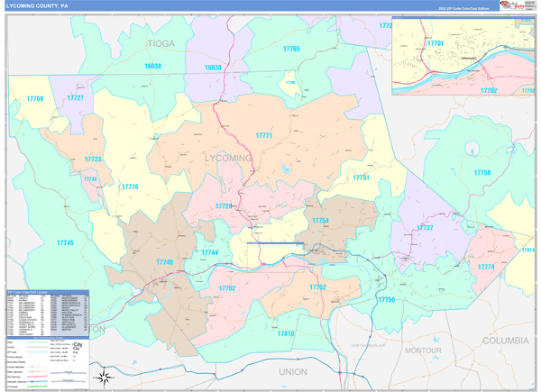Select the 17740 ZIP code label
The width and height of the screenshot is (541, 392).
click(164, 262)
